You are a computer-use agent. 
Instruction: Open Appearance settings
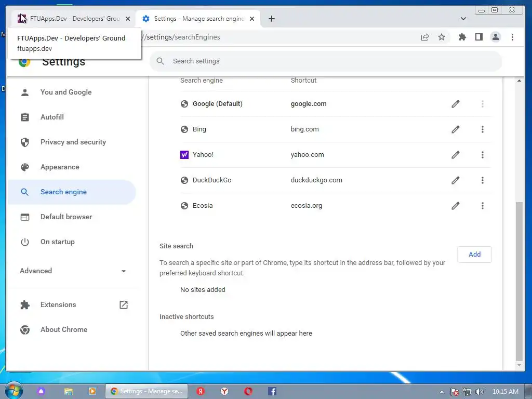pos(60,167)
